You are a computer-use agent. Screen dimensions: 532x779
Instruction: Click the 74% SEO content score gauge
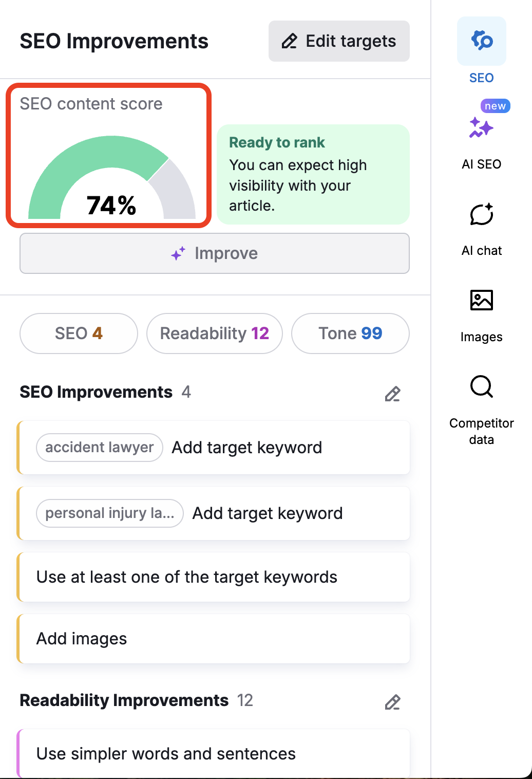coord(109,175)
